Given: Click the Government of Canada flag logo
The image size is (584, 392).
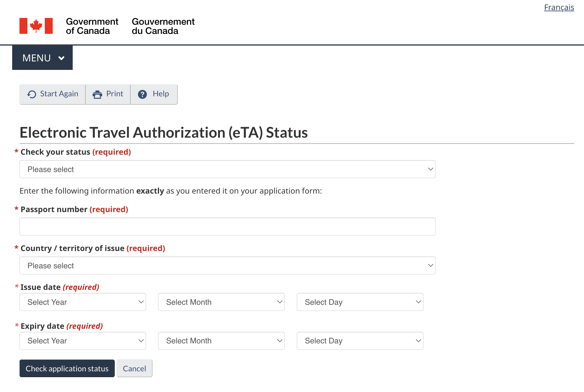Looking at the screenshot, I should click(x=36, y=26).
